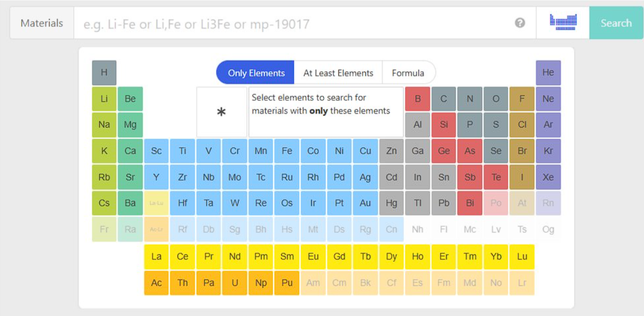Viewport: 644px width, 316px height.
Task: Click into the materials formula search field
Action: (x=293, y=24)
